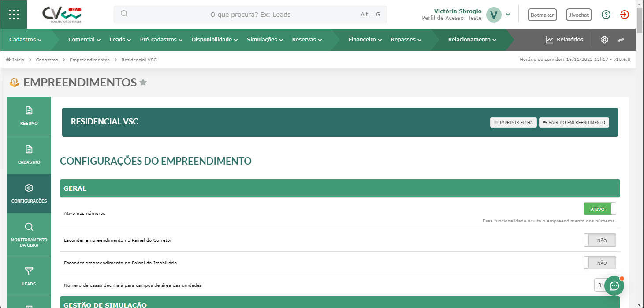The height and width of the screenshot is (308, 644).
Task: Expand the Pré-cadastros menu
Action: click(x=161, y=40)
